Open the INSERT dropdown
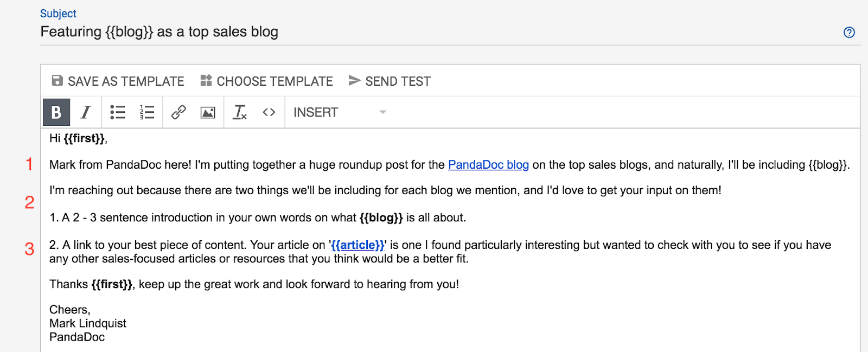Viewport: 868px width, 352px height. tap(316, 112)
